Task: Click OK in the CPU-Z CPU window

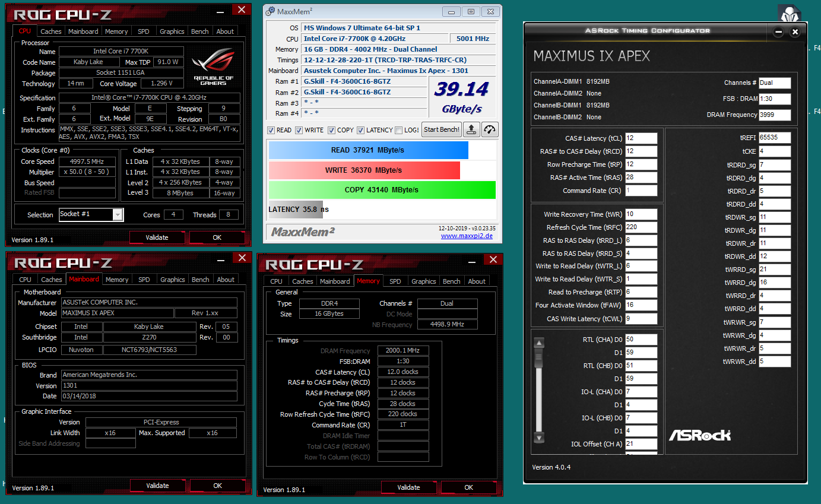Action: [x=217, y=237]
